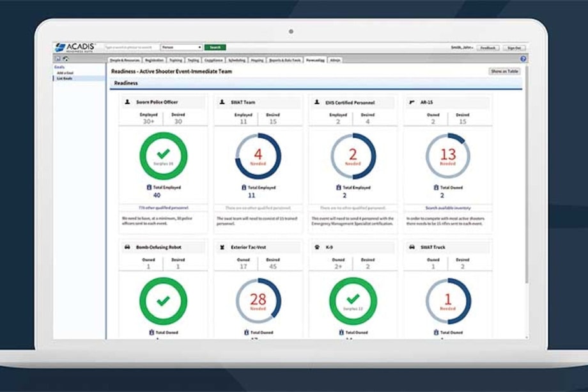Screen dimensions: 588x392
Task: Click the paw icon beside K-9
Action: tap(317, 247)
